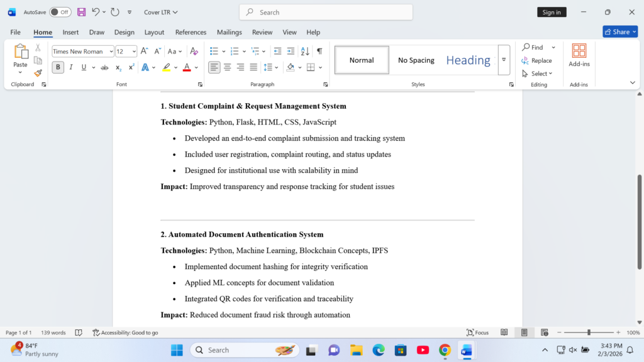
Task: Open Change Case dropdown
Action: 175,52
